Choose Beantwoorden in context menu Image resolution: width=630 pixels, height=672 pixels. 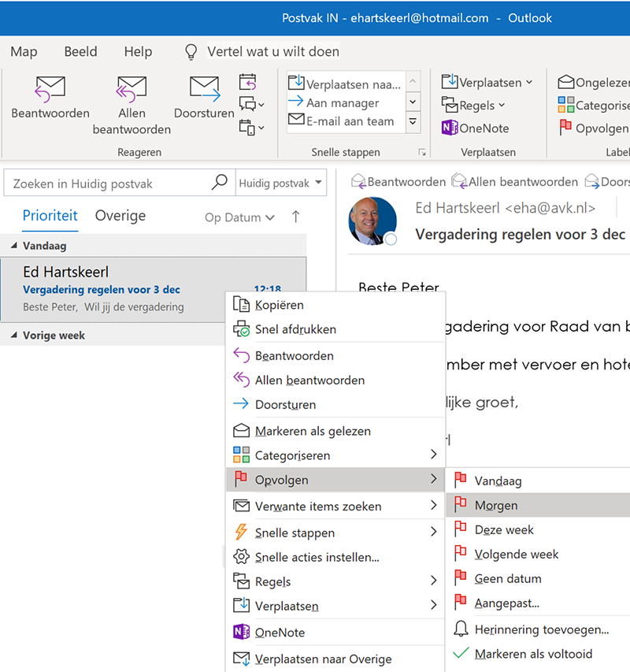coord(335,356)
